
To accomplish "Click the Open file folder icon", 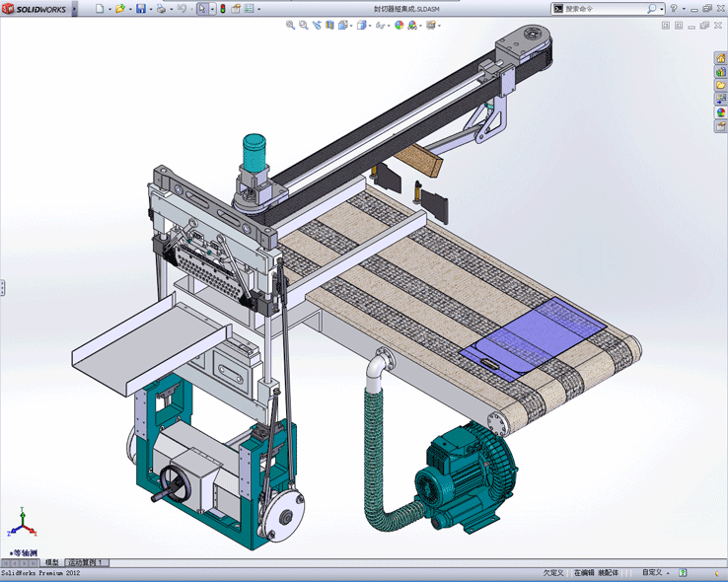I will pos(120,9).
